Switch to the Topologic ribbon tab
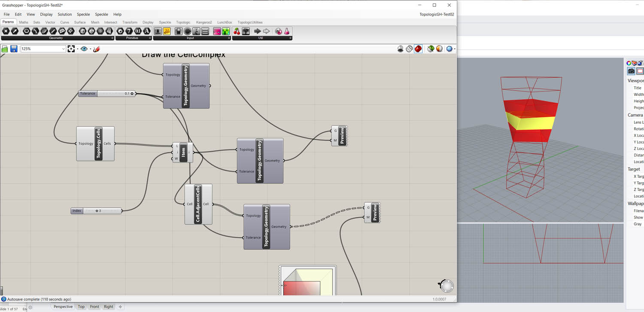 pos(183,22)
